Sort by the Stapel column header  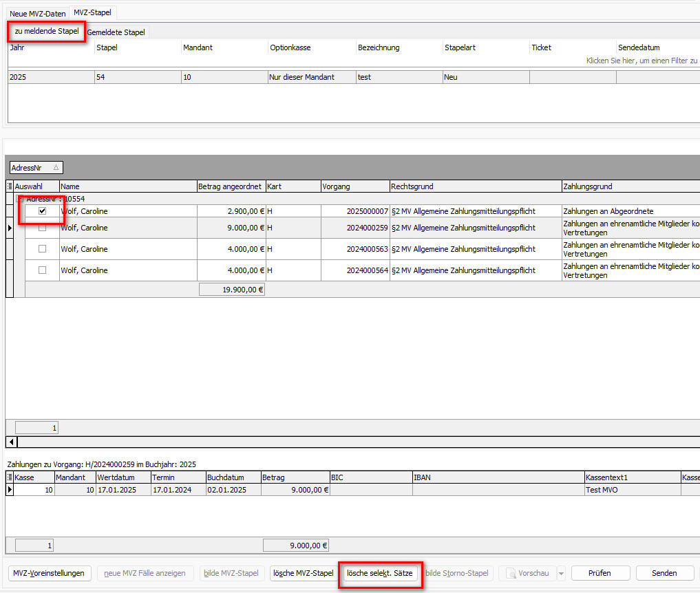138,47
